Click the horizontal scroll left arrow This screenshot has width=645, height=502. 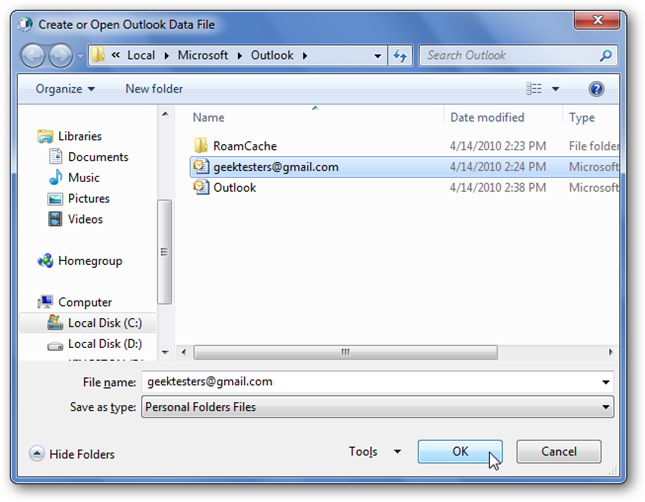point(183,352)
